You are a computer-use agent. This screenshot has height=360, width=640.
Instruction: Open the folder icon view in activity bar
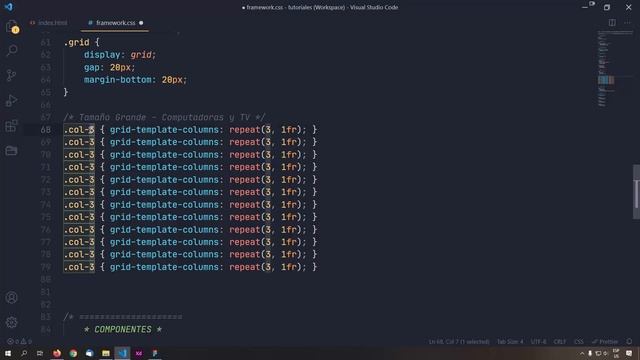tap(11, 151)
